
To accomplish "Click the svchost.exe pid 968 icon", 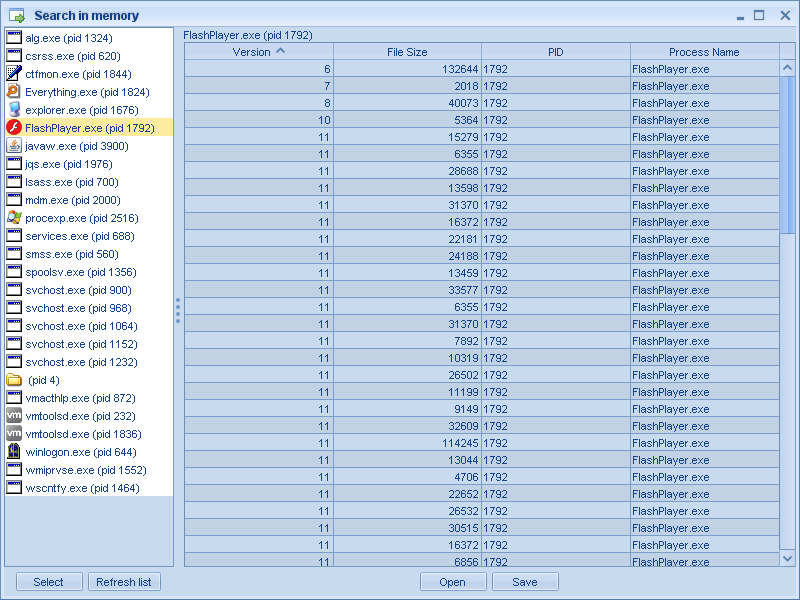I will pyautogui.click(x=14, y=308).
